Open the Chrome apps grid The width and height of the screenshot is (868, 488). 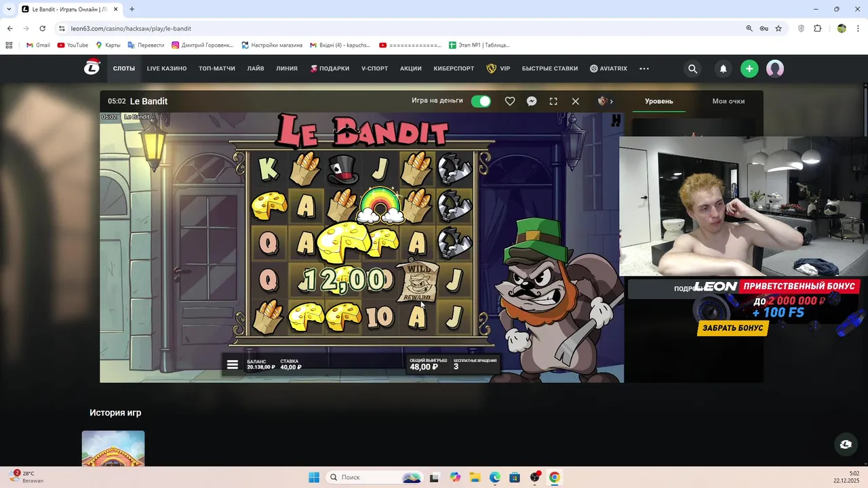pyautogui.click(x=9, y=45)
